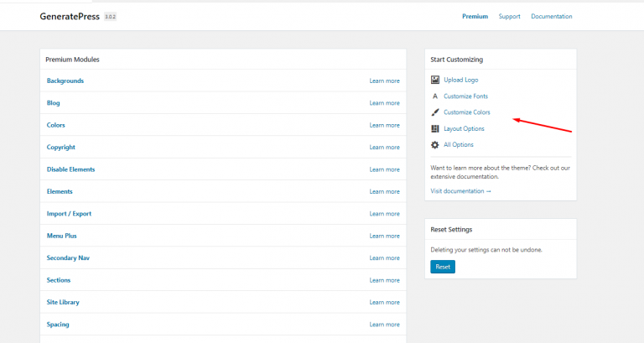Open the Secondary Nav module link
Viewport: 644px width, 343px height.
click(68, 258)
